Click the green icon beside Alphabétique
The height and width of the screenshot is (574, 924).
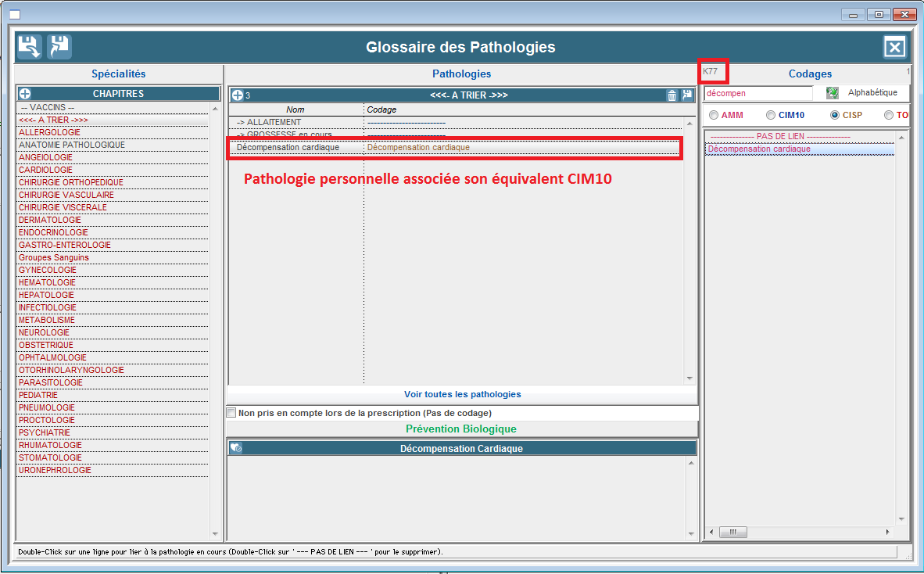[x=833, y=93]
